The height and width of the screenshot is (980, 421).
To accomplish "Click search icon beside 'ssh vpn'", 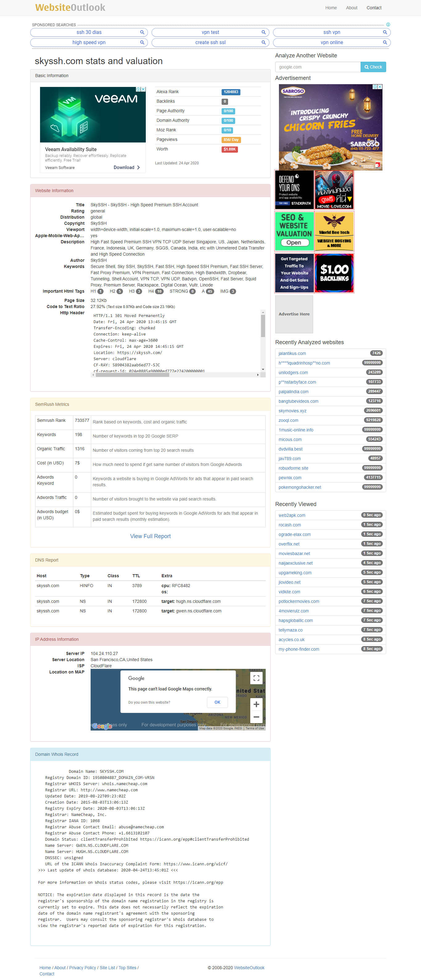I will click(x=385, y=32).
